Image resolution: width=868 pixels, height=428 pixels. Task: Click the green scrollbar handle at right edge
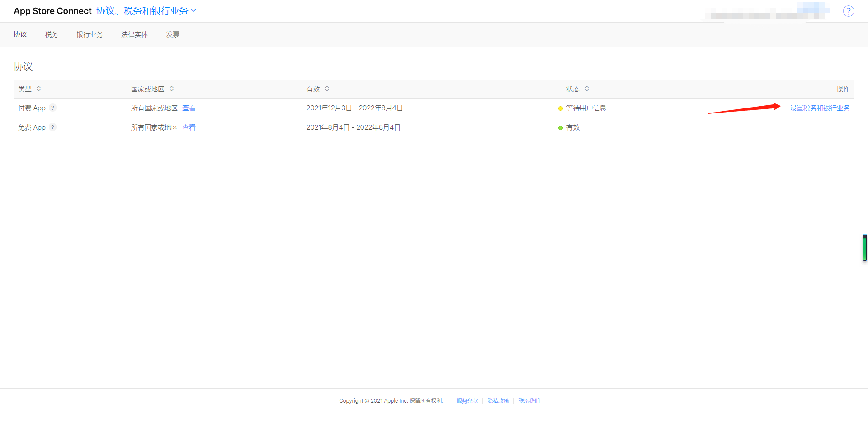pyautogui.click(x=864, y=248)
